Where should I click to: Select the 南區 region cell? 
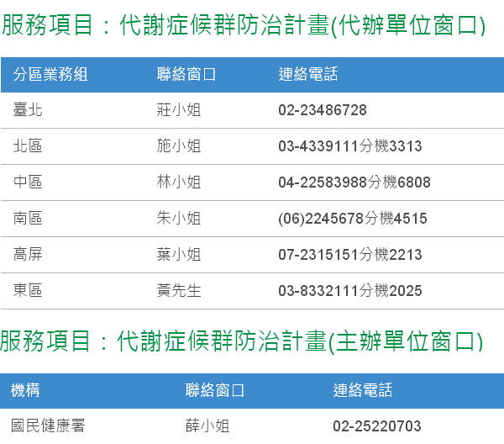[28, 219]
